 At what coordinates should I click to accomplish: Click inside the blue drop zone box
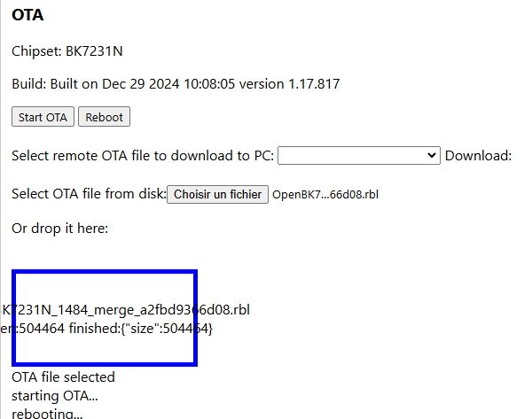click(x=105, y=318)
